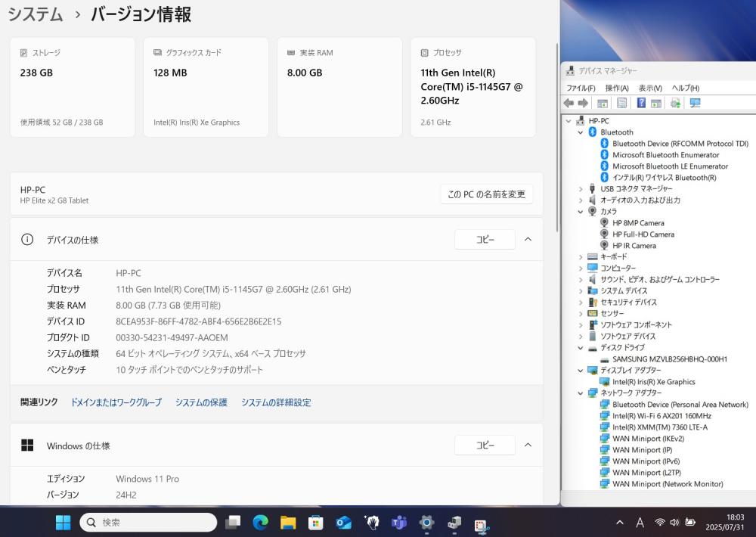This screenshot has width=756, height=537.
Task: Open システムの保護 link
Action: 201,402
